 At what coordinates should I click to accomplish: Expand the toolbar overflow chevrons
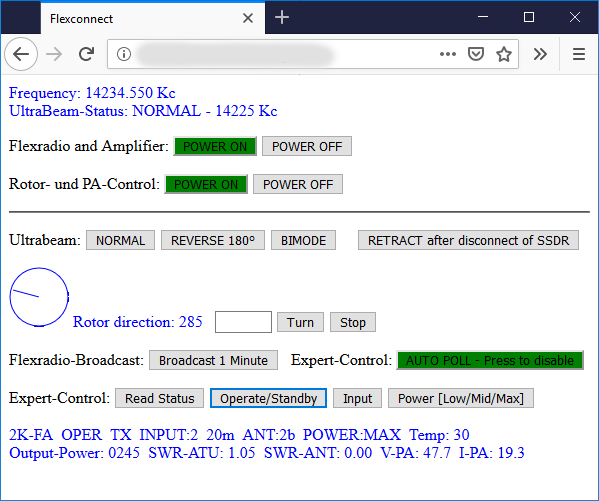click(x=540, y=54)
